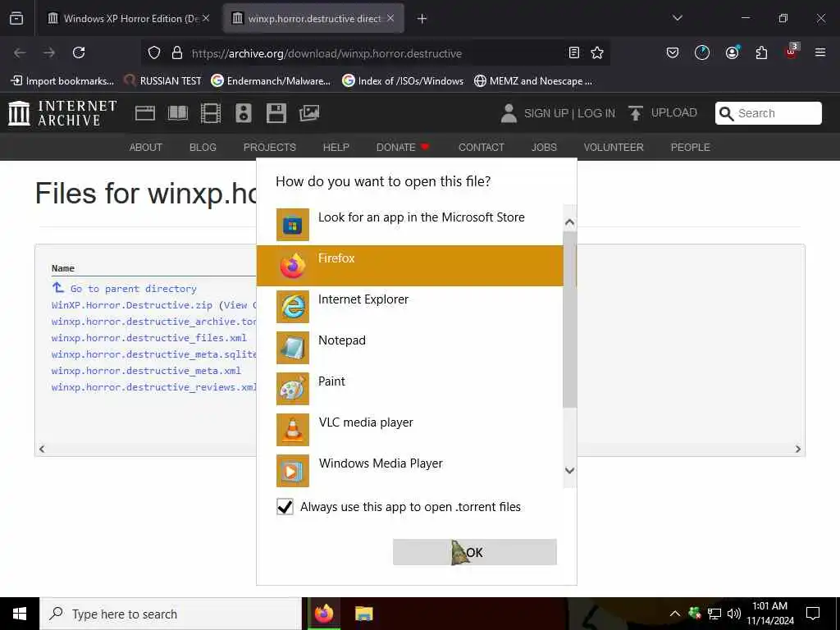Click the app list scroll up arrow

[570, 222]
